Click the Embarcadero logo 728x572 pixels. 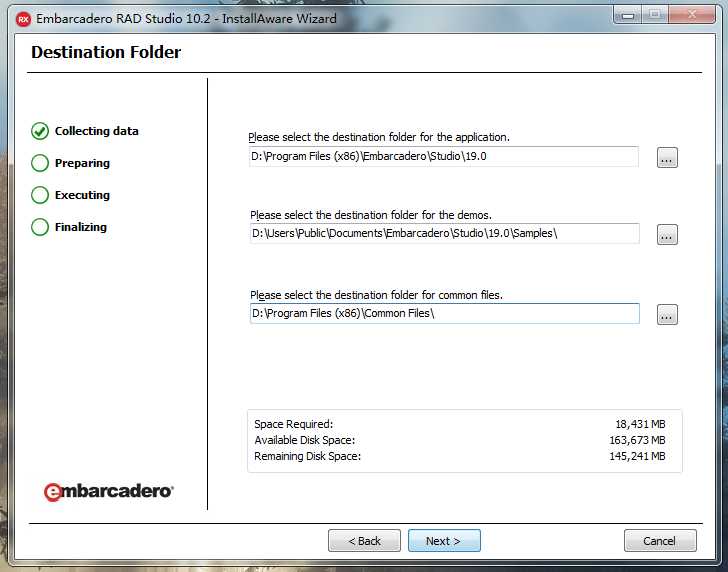[109, 491]
